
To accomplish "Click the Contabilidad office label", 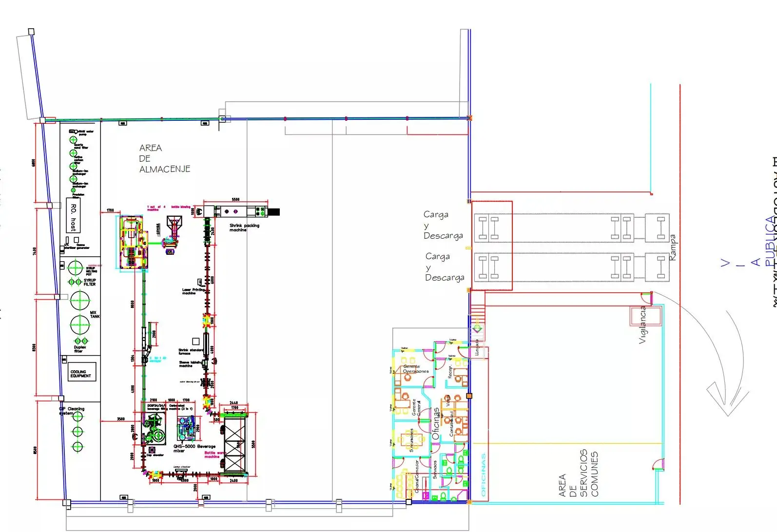I will tap(452, 424).
